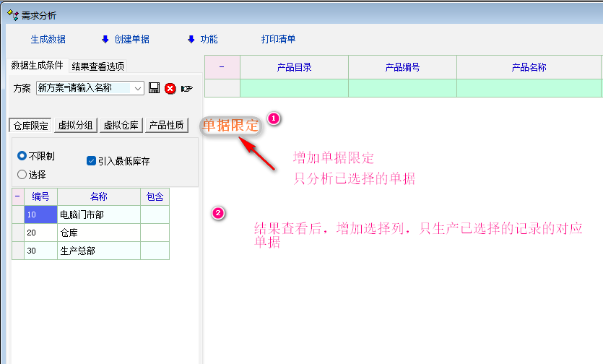Open the 产品性质 tab button
The image size is (603, 364).
pos(166,125)
